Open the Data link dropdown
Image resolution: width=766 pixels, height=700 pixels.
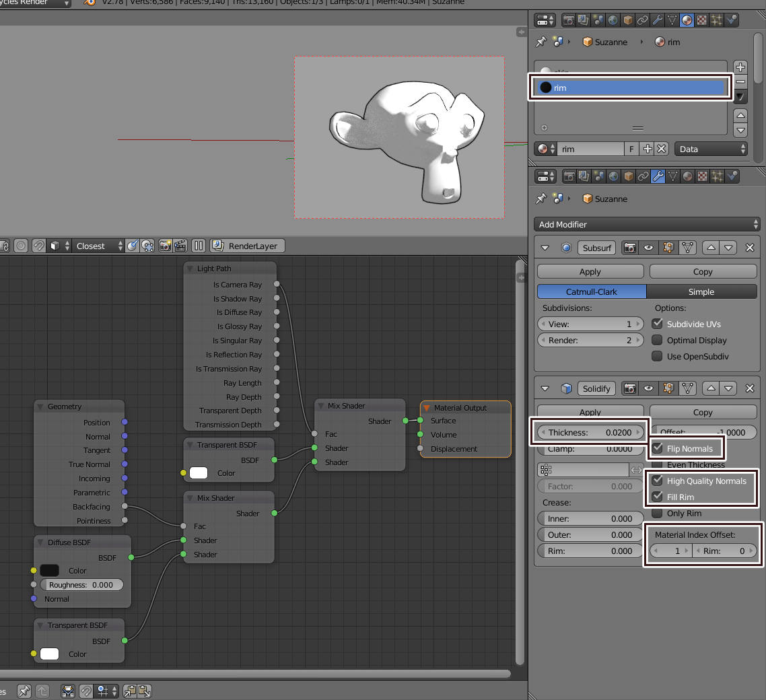coord(711,149)
